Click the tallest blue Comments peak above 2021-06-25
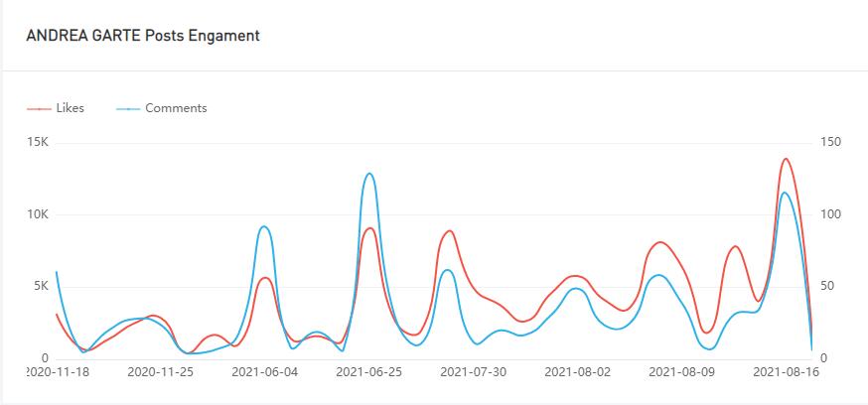 369,174
